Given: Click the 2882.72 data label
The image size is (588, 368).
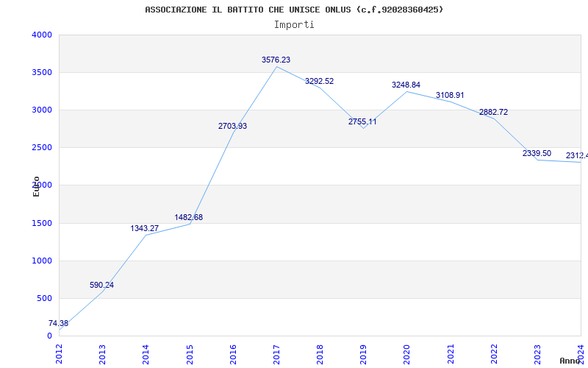Looking at the screenshot, I should click(x=493, y=112).
